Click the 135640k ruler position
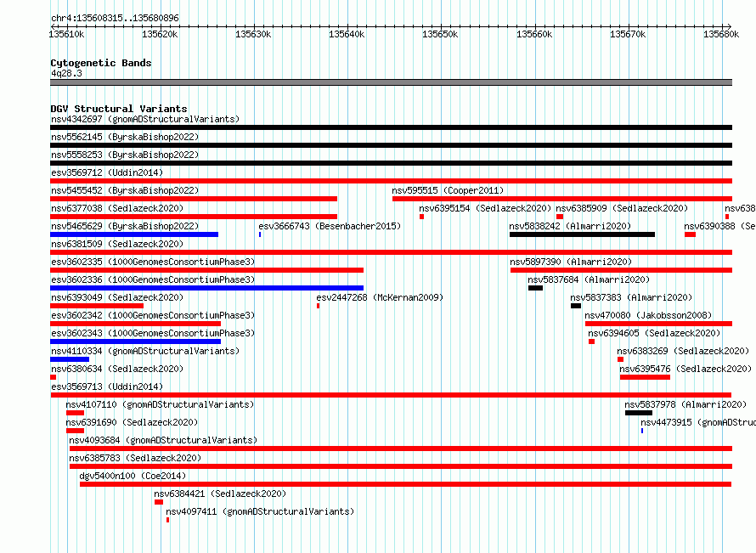The width and height of the screenshot is (756, 553). coord(347,34)
